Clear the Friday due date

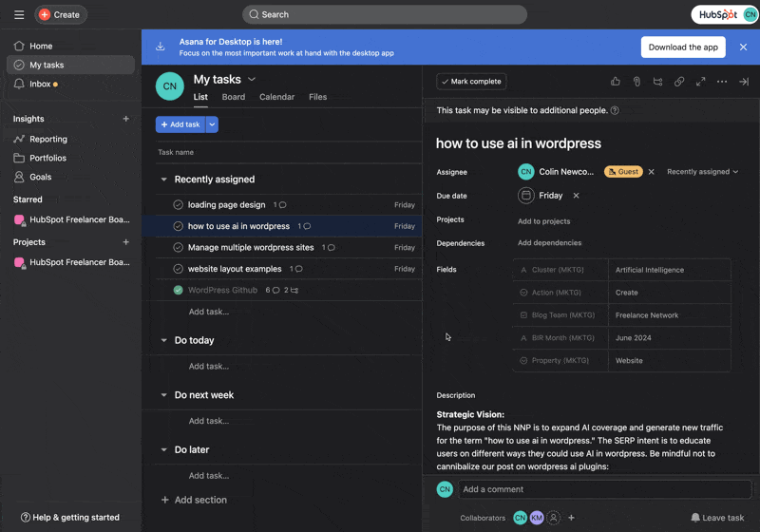coord(576,196)
